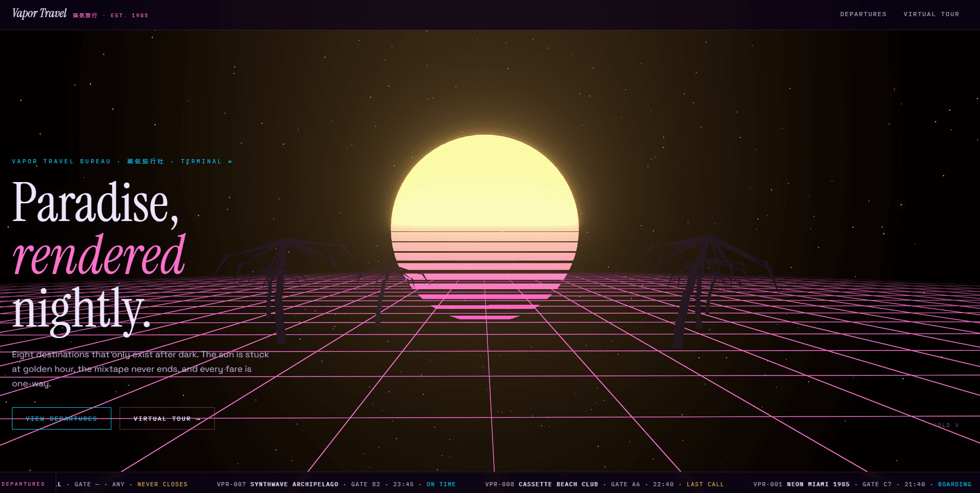Image resolution: width=980 pixels, height=493 pixels.
Task: Click VPR-001 flight code in ticker
Action: pyautogui.click(x=768, y=485)
